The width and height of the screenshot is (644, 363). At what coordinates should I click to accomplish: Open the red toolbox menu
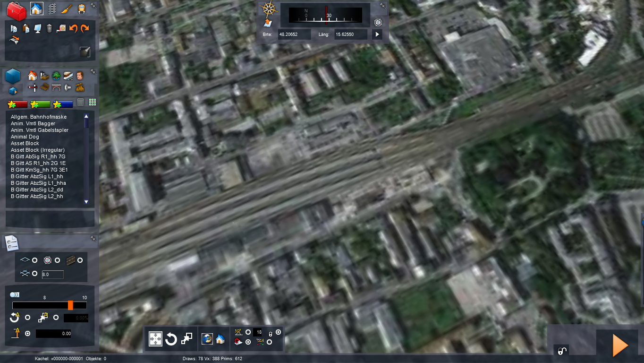(x=17, y=10)
